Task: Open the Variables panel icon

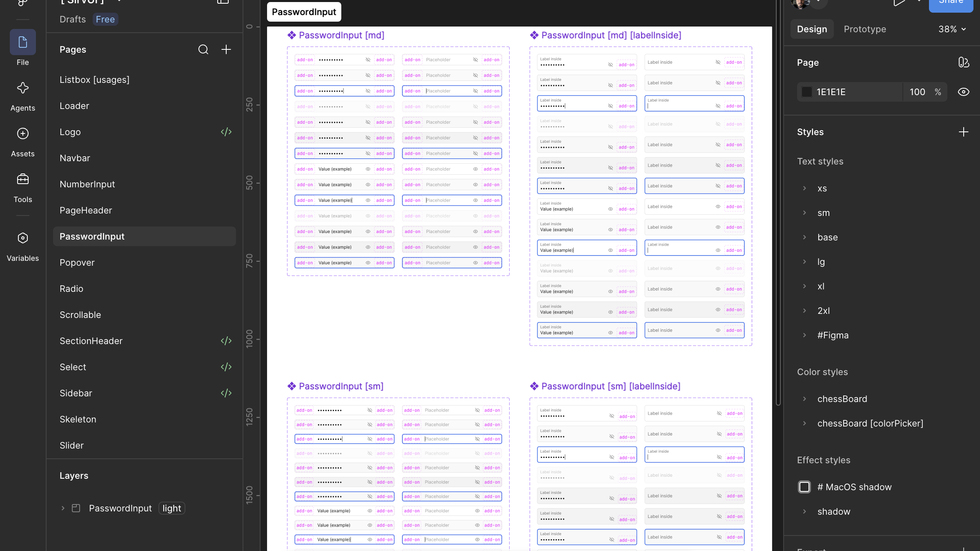Action: tap(23, 238)
